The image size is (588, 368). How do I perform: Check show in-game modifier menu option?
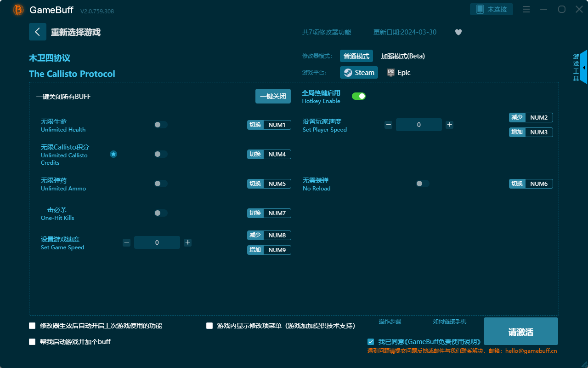tap(209, 326)
